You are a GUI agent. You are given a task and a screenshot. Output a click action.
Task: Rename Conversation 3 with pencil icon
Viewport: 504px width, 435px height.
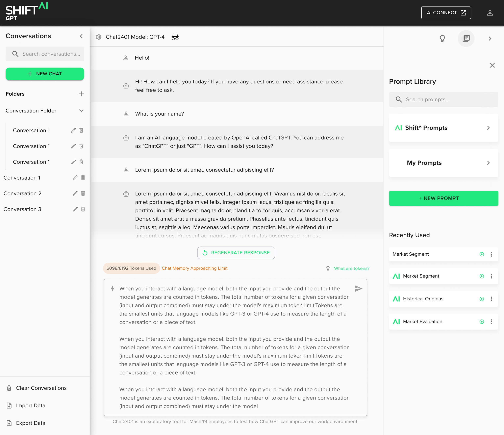point(75,209)
